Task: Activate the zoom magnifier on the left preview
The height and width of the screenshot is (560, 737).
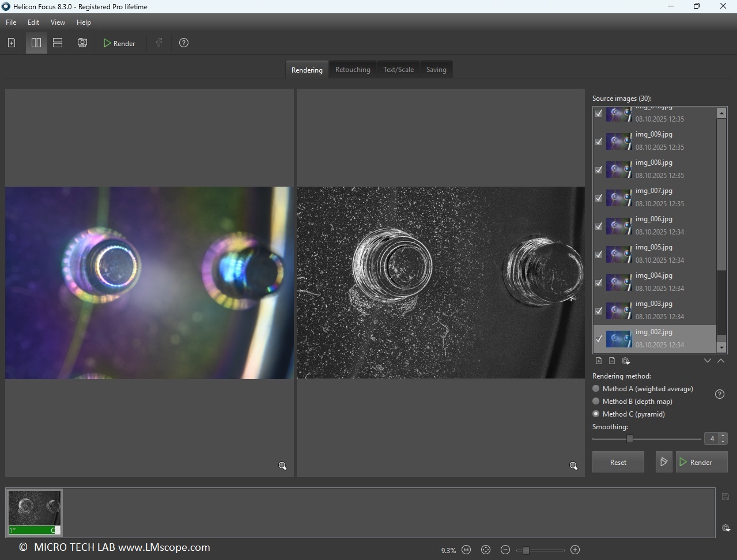Action: coord(282,466)
